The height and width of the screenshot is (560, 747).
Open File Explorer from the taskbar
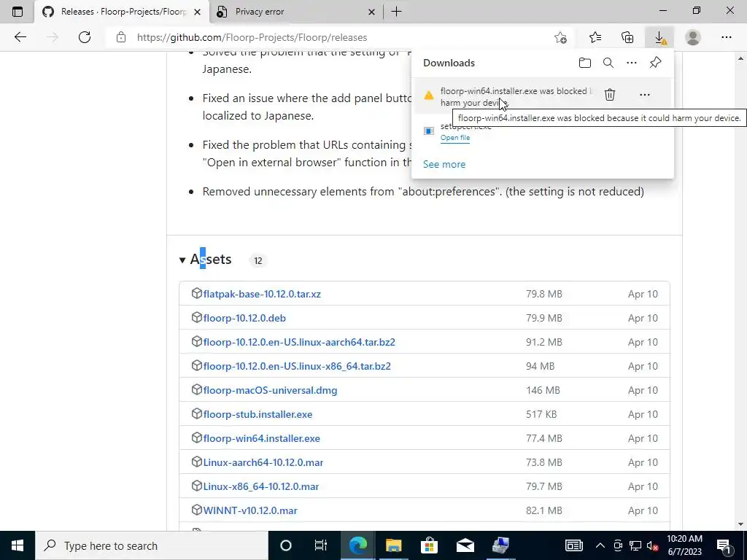(393, 545)
